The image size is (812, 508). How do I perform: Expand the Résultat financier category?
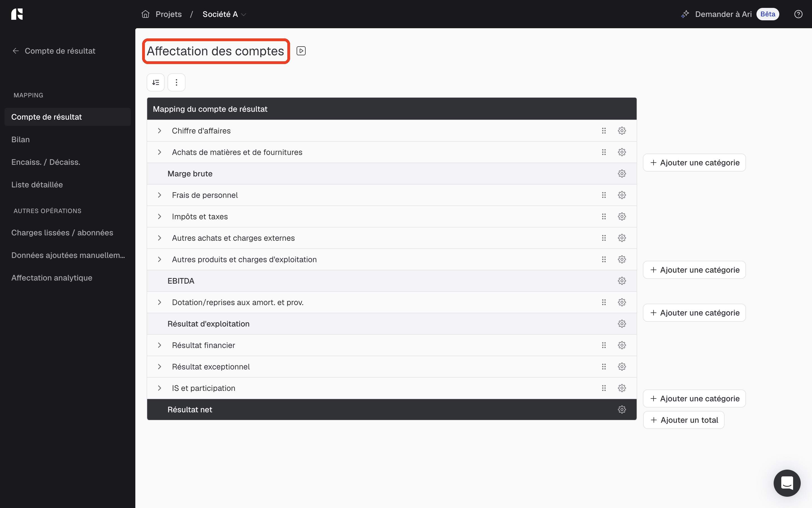click(160, 345)
